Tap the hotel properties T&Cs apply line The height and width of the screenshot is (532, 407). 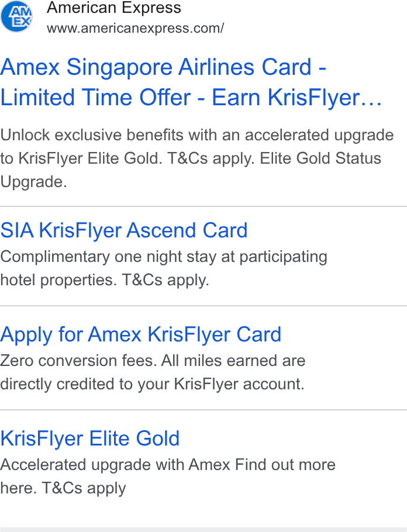coord(105,280)
